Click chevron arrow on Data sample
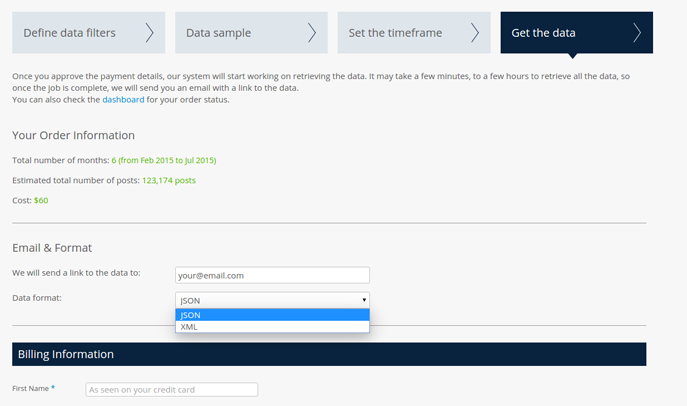Screen dimensions: 687x406 coord(312,33)
